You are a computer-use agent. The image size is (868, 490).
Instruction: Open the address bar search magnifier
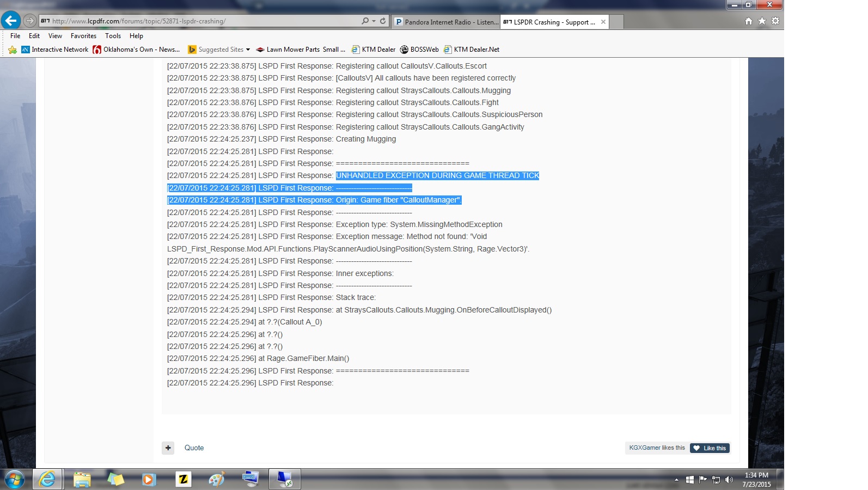[x=365, y=21]
